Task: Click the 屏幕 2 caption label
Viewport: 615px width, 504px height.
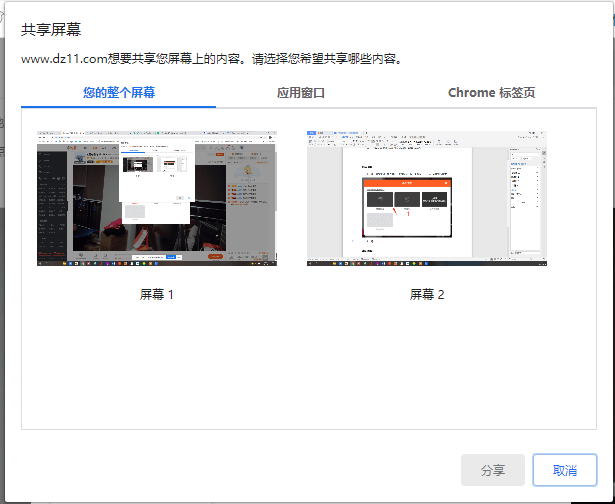Action: point(427,295)
